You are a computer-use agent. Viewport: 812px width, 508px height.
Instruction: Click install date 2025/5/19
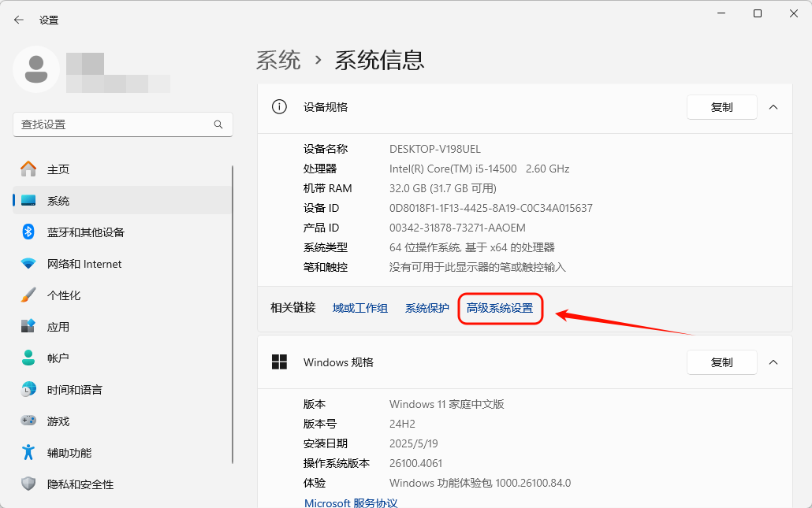click(414, 443)
